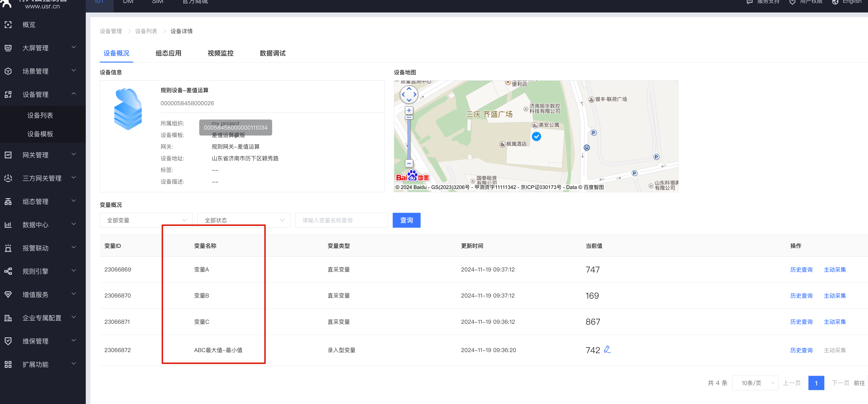Click the 设备管理 sidebar icon
The width and height of the screenshot is (868, 404).
[8, 94]
